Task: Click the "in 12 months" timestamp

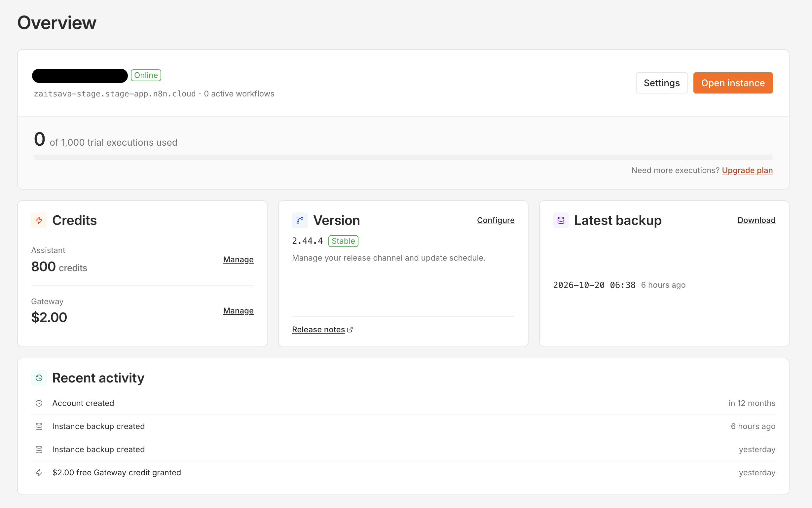Action: (x=752, y=403)
